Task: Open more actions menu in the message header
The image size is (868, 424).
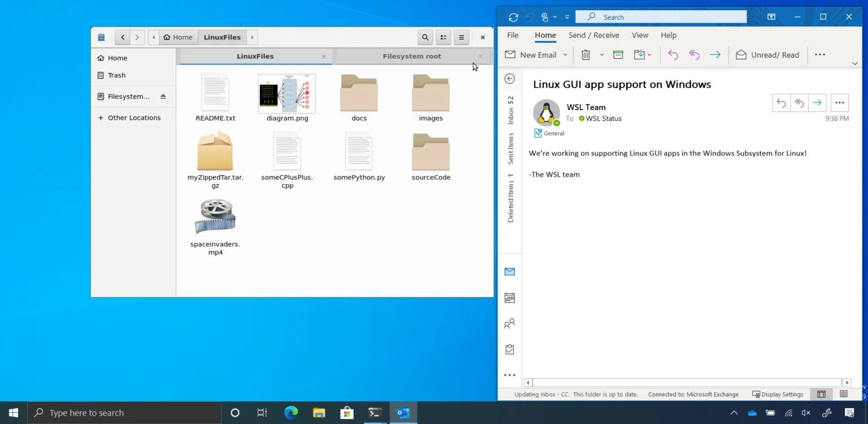Action: click(840, 103)
